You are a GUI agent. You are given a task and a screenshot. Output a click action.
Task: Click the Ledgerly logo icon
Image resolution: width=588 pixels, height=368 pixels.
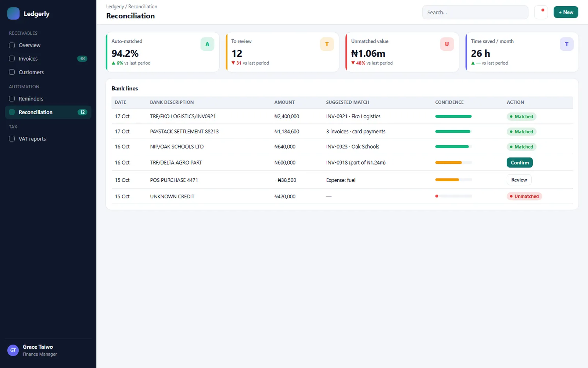coord(14,14)
